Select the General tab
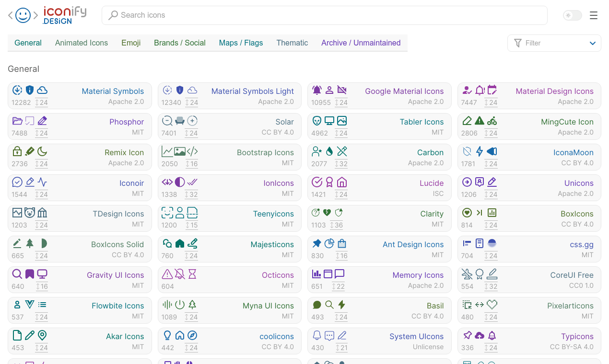The image size is (609, 364). 28,43
